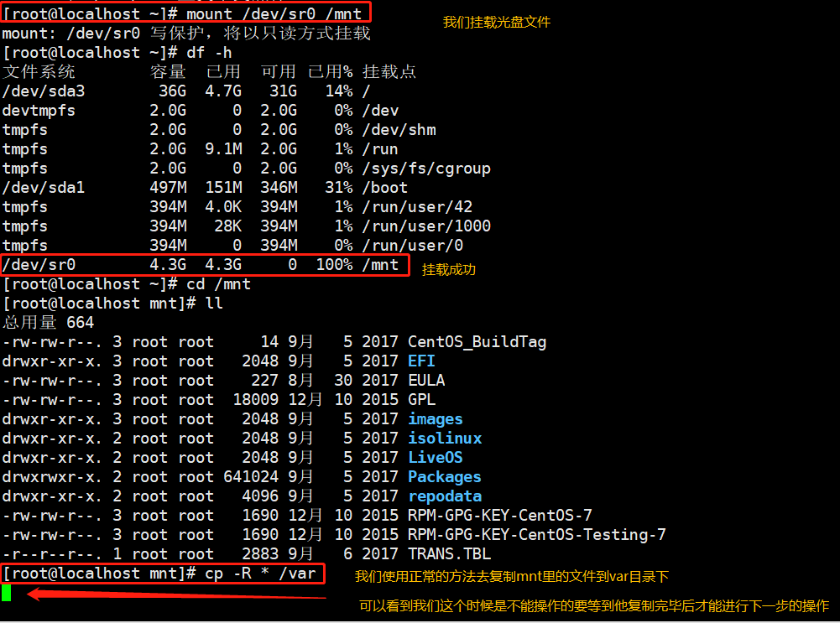Click the green terminal cursor block
Screen dimensions: 840x623
(x=7, y=593)
